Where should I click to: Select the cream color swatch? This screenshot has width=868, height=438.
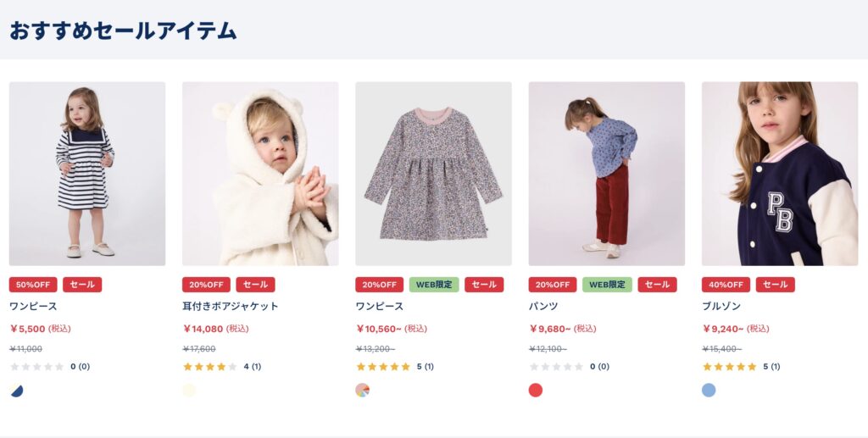click(x=189, y=391)
